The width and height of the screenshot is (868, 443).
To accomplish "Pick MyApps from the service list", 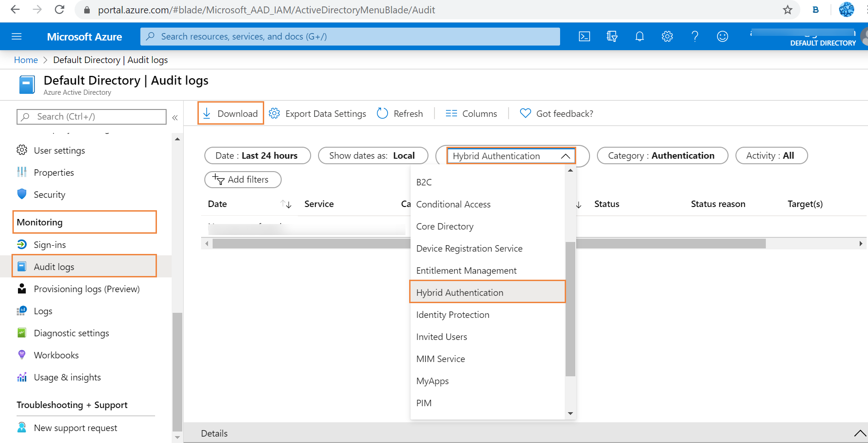I will (488, 381).
